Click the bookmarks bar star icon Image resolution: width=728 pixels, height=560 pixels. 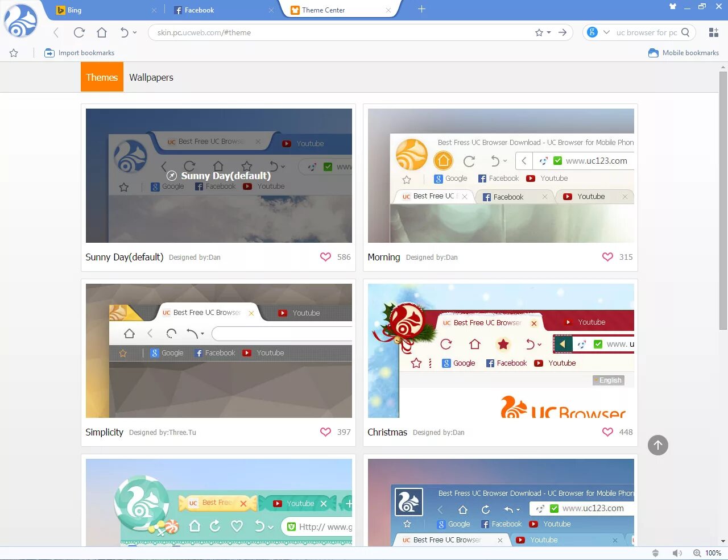click(x=14, y=53)
